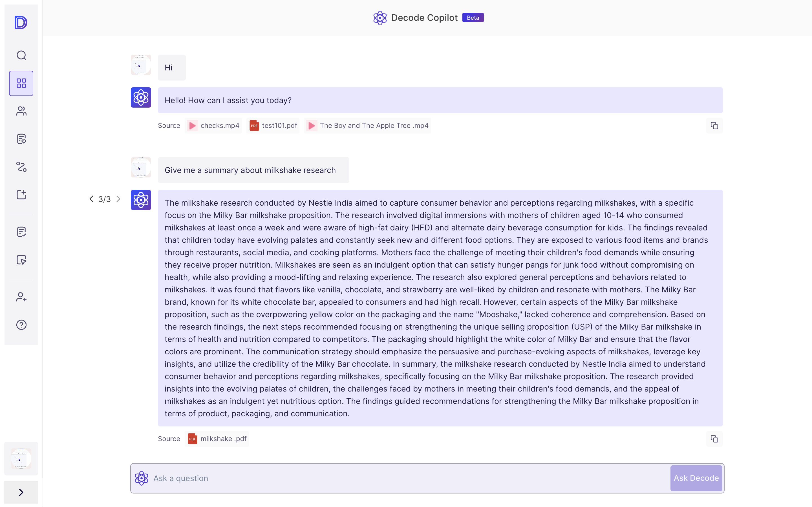Click the Ask Decode button
The width and height of the screenshot is (812, 507).
pos(696,478)
